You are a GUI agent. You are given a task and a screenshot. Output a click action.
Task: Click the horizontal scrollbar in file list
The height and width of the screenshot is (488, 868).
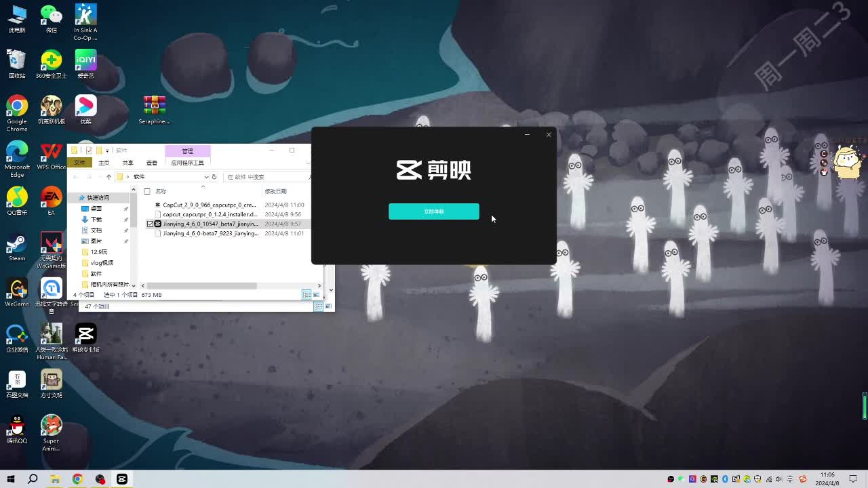point(202,285)
